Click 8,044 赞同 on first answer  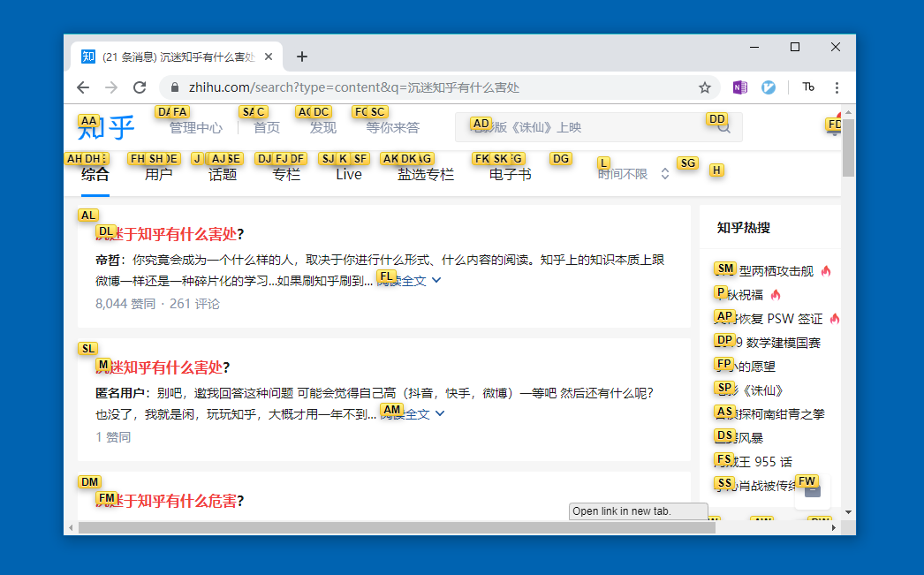125,304
